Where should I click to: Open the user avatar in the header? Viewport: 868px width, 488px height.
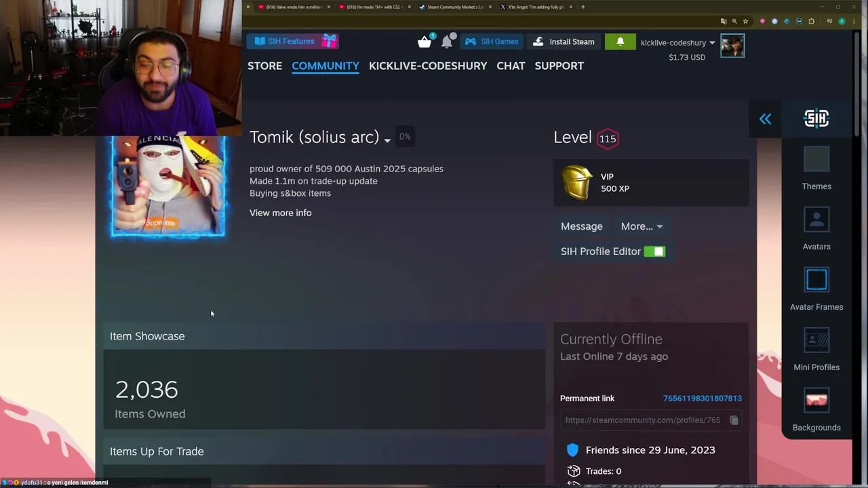(732, 46)
